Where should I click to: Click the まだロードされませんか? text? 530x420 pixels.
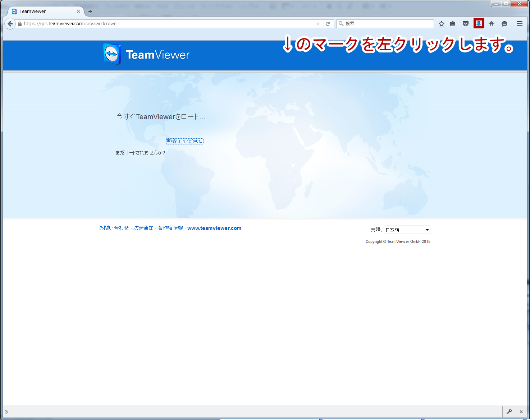pos(140,153)
